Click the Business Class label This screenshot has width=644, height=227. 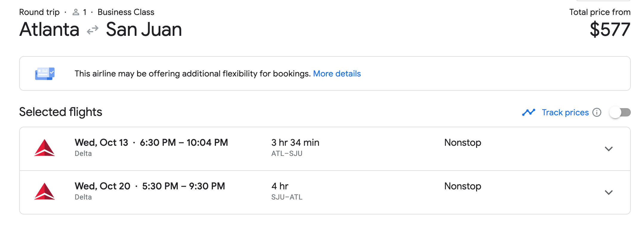[126, 12]
